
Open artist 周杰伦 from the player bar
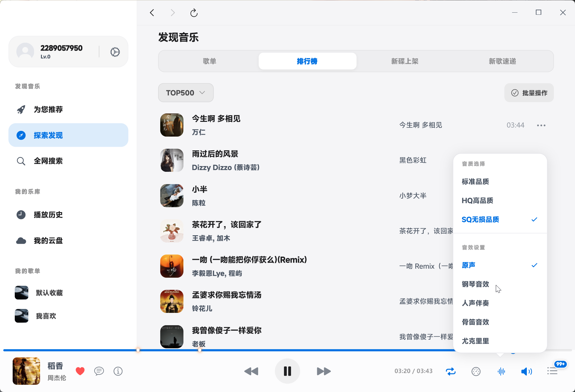tap(56, 378)
